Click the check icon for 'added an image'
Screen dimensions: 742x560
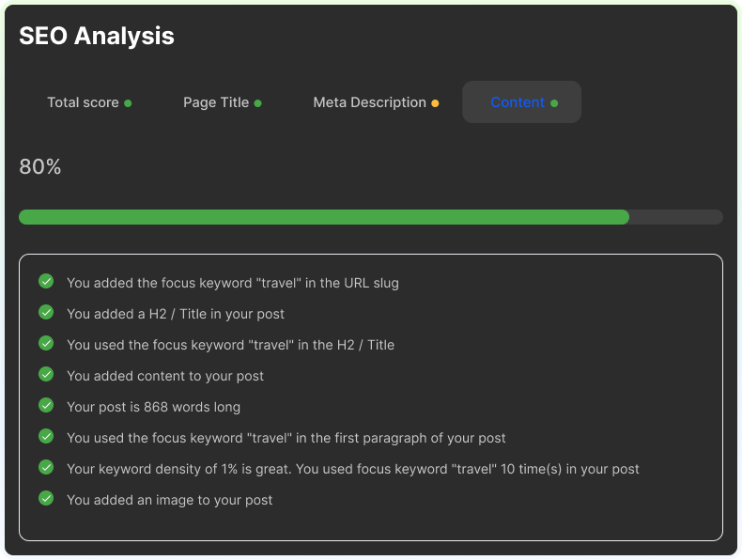tap(46, 499)
